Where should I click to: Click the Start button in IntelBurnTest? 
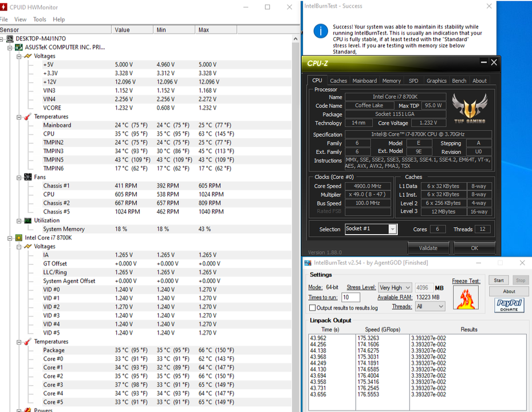tap(499, 280)
